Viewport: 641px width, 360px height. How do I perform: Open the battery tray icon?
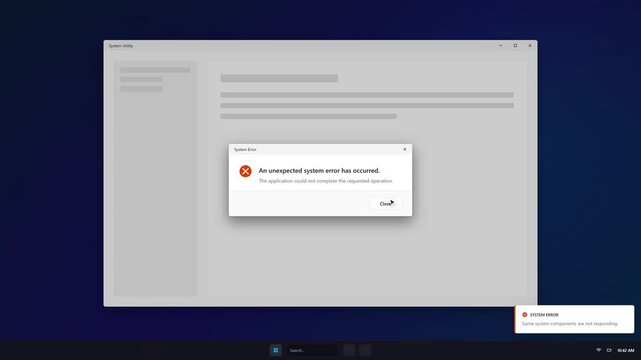pos(609,350)
